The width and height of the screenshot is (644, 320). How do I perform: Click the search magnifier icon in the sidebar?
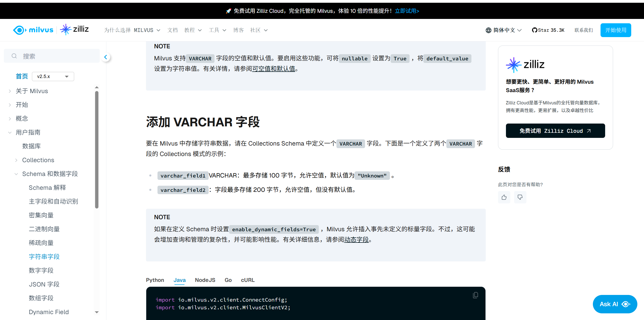click(x=14, y=56)
